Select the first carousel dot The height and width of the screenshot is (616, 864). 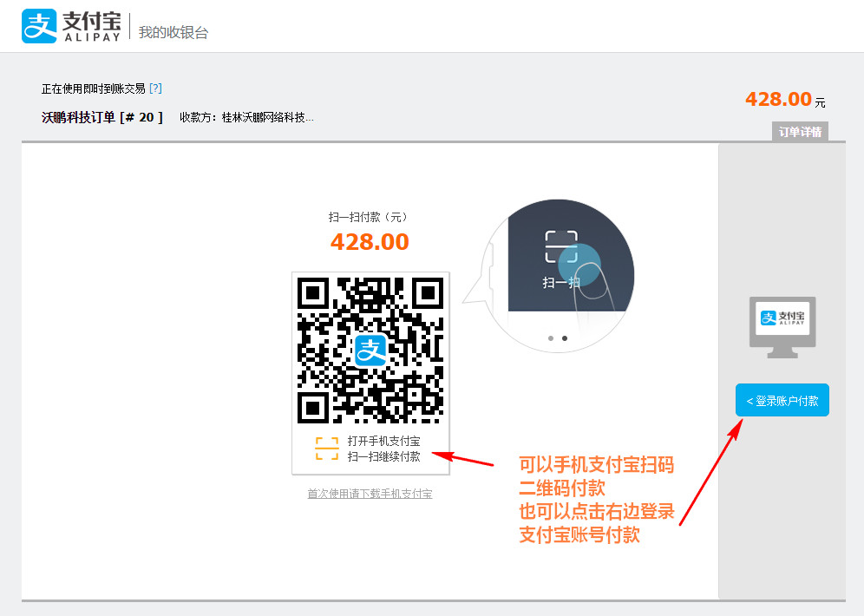[x=551, y=338]
